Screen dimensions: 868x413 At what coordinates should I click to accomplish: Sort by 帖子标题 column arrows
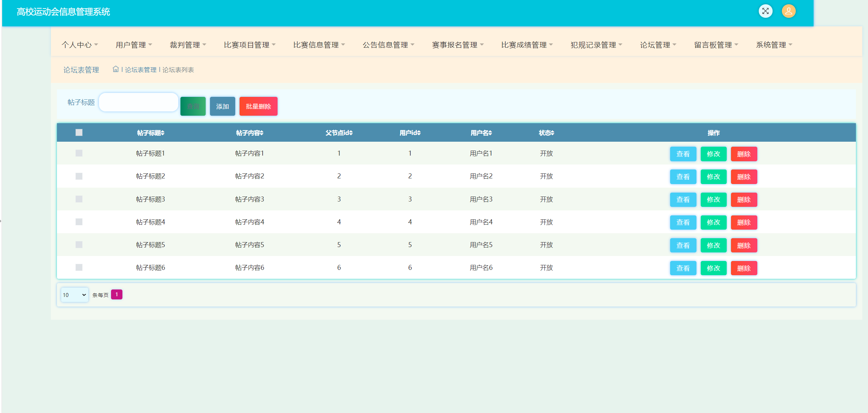(163, 133)
